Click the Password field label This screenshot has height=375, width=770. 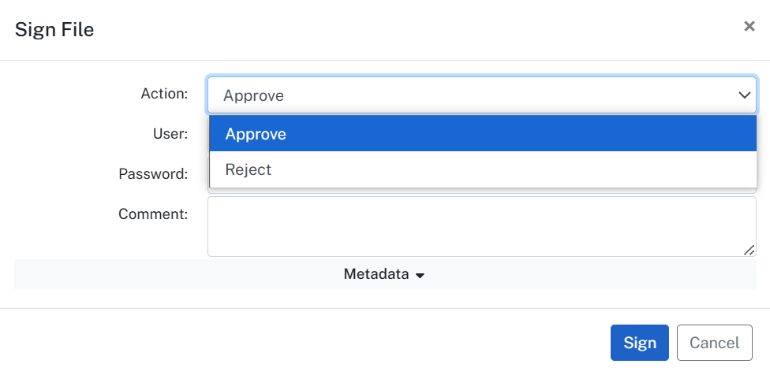pos(153,174)
